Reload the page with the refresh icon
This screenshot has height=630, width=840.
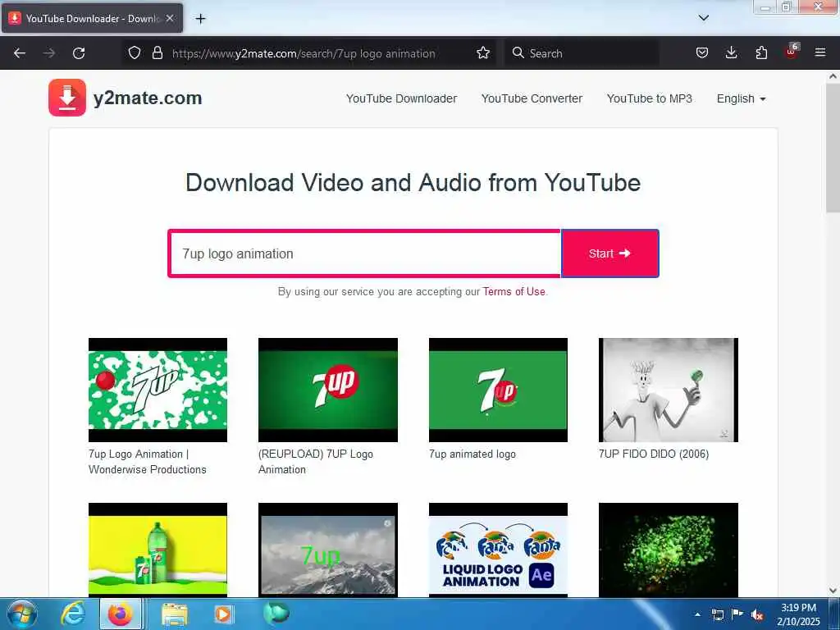(x=79, y=53)
